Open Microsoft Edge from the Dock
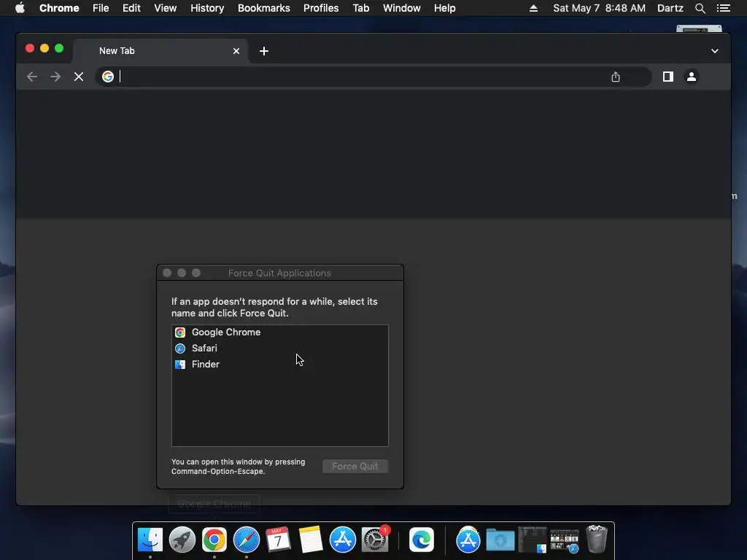 pos(422,540)
